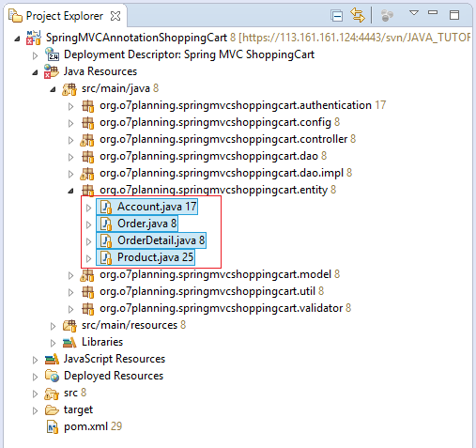This screenshot has width=476, height=448.
Task: Click the Deployment Descriptor icon
Action: coord(52,54)
